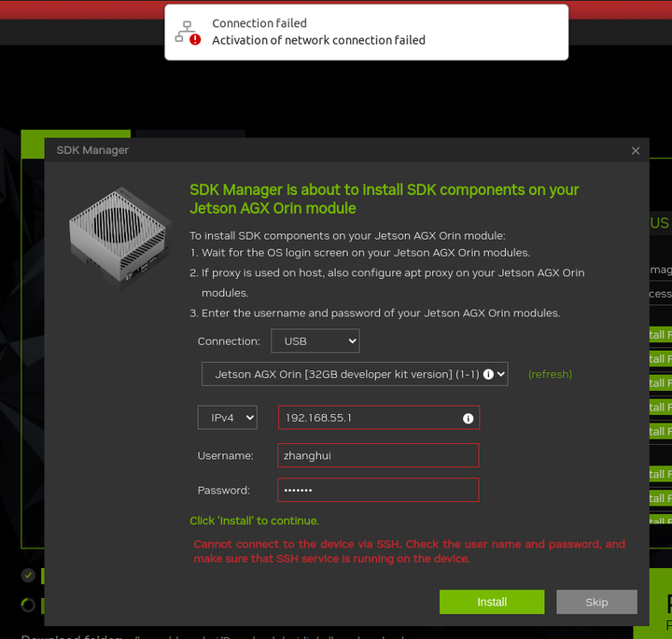Click the Skip button
The width and height of the screenshot is (672, 639).
596,602
